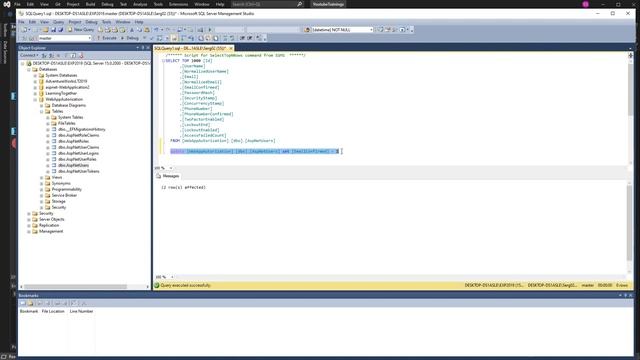Click the File Location column header
The image size is (640, 360).
pos(53,311)
